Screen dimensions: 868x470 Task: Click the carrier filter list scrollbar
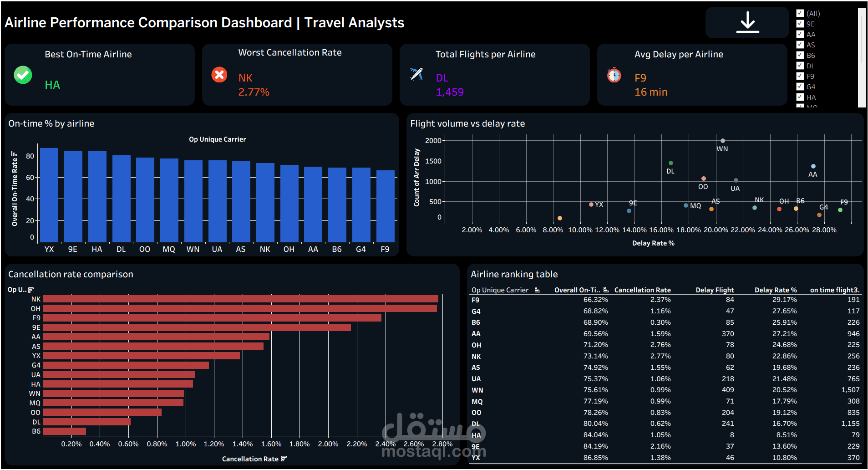pyautogui.click(x=861, y=57)
